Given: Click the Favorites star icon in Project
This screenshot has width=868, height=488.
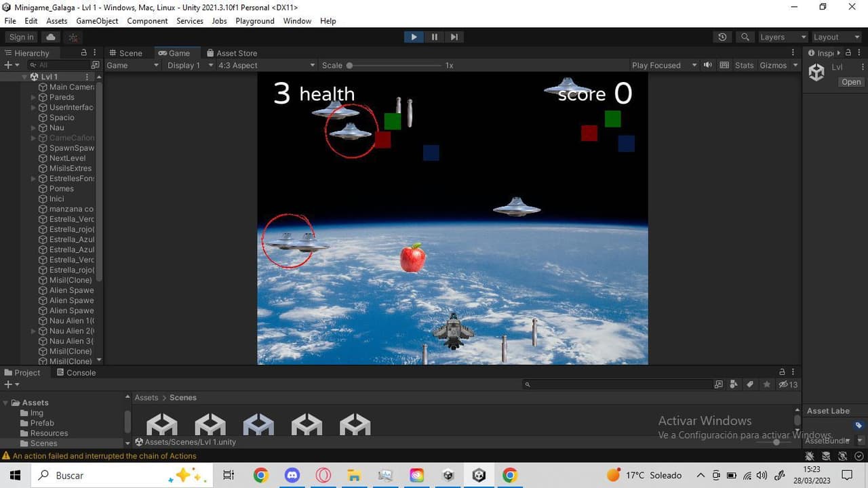Looking at the screenshot, I should coord(766,384).
